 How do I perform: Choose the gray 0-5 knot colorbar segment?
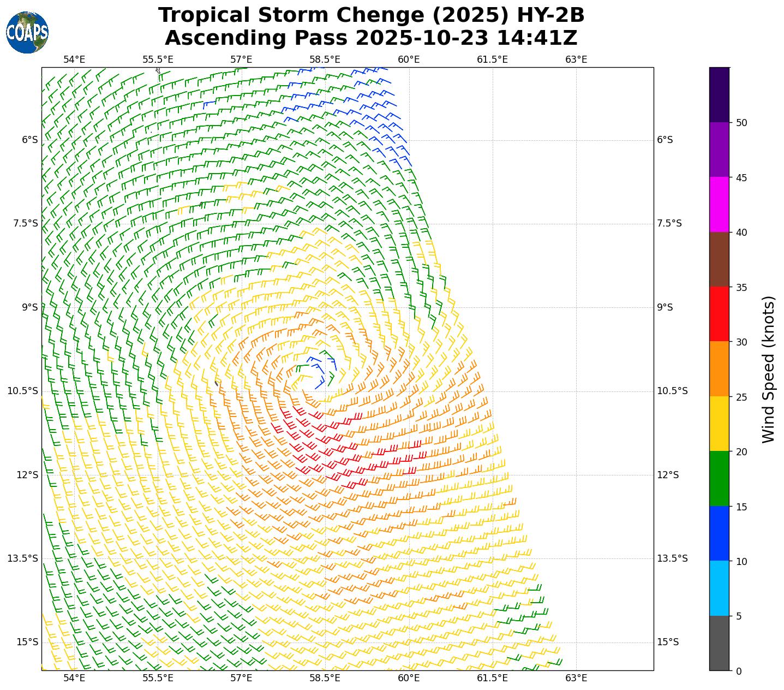719,643
